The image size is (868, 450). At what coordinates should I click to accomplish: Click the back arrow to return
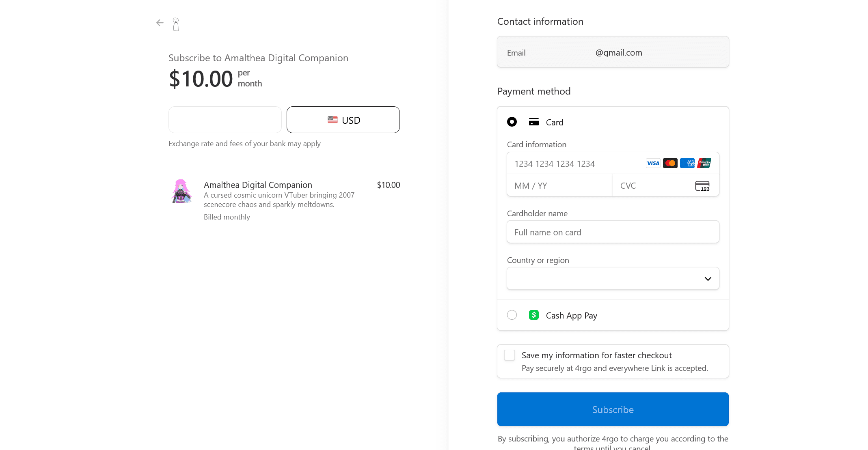point(160,23)
